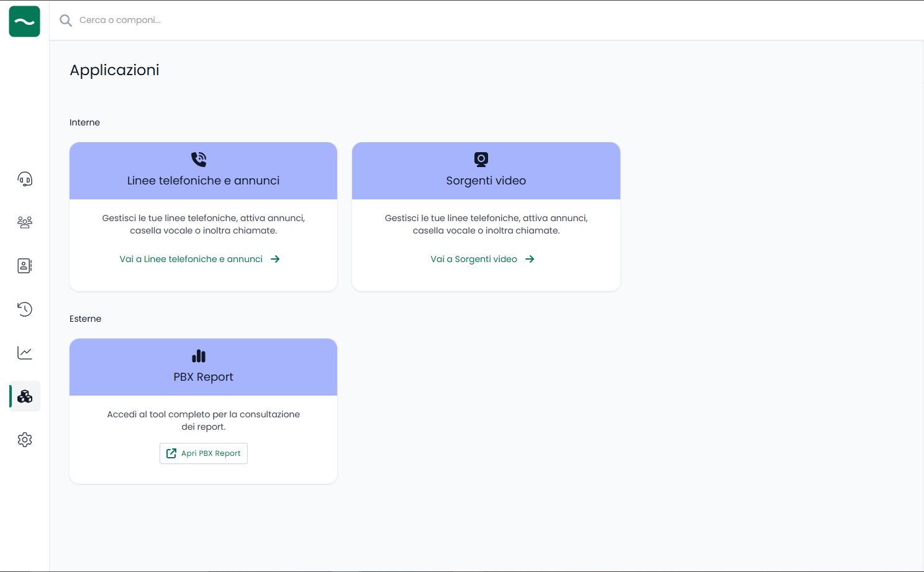Click the 'Sorgenti video' card title
924x572 pixels.
tap(486, 181)
